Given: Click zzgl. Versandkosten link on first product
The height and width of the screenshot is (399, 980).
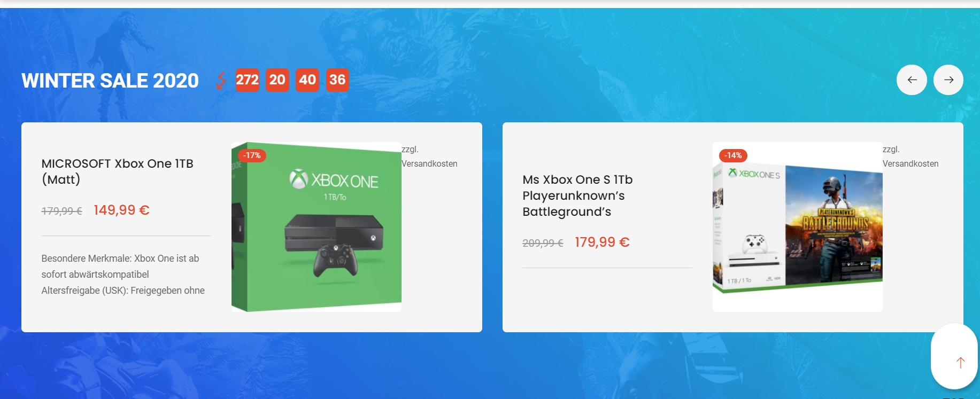Looking at the screenshot, I should tap(429, 157).
